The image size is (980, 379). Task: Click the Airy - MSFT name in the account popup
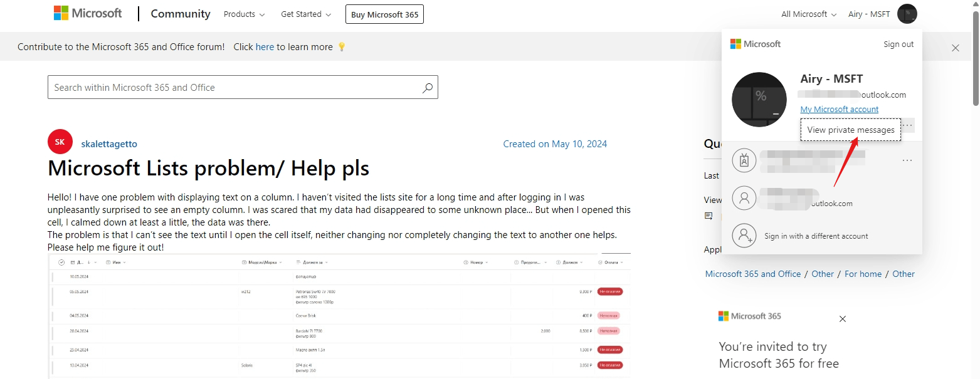831,79
